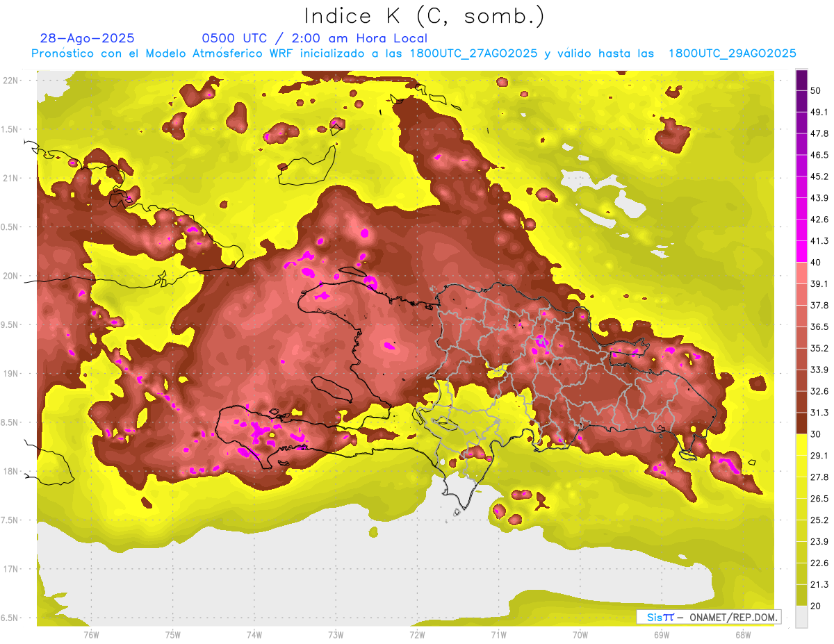Click the colorbar value '23.9'
Viewport: 834px width, 644px height.
819,542
